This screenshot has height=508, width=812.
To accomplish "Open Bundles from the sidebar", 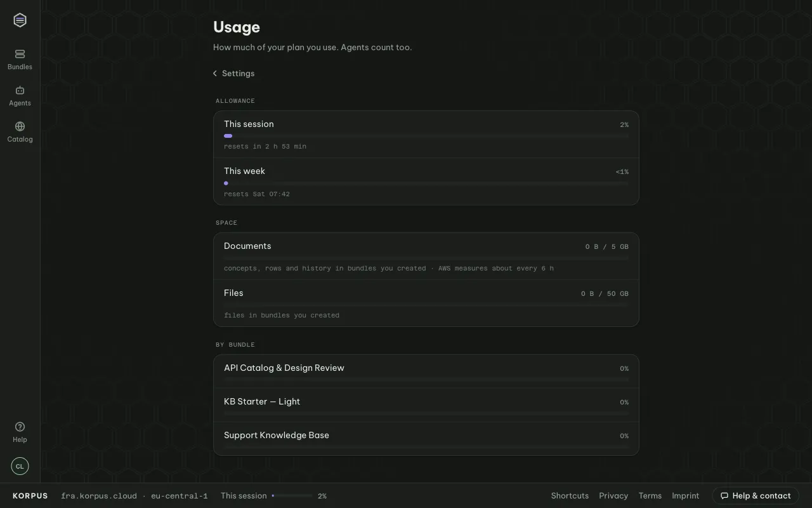I will [20, 60].
